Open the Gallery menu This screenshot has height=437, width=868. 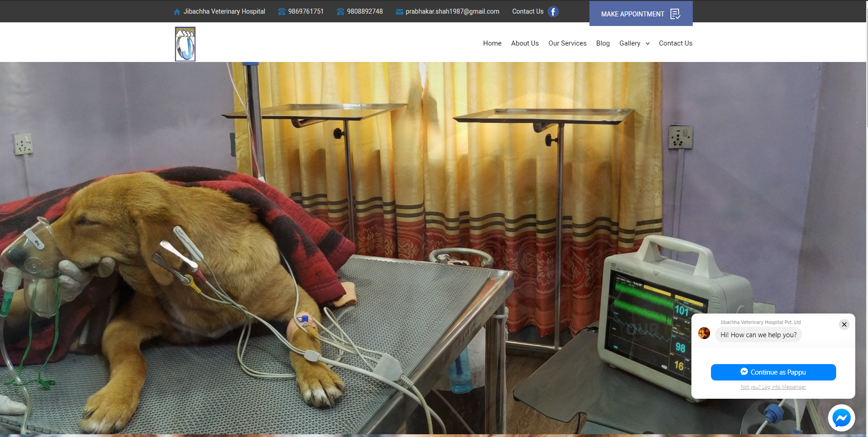click(x=629, y=43)
